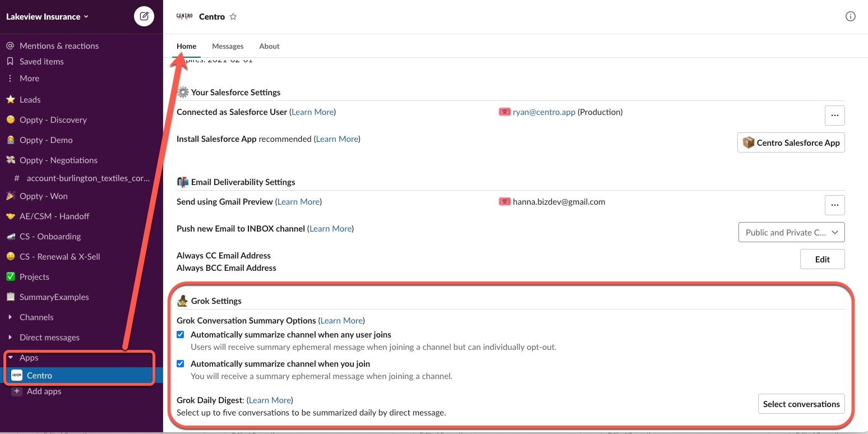Viewport: 868px width, 434px height.
Task: Click the Centro app icon in sidebar
Action: [x=17, y=376]
